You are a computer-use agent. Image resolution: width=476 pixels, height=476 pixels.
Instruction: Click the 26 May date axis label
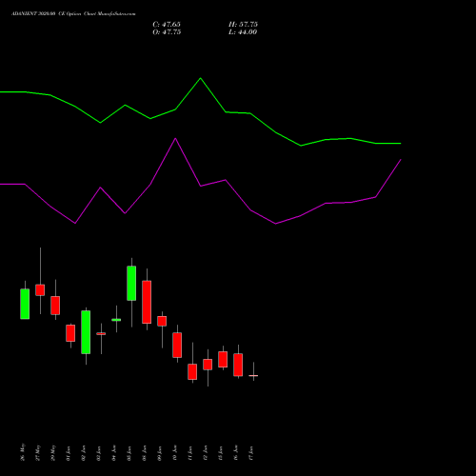[23, 452]
